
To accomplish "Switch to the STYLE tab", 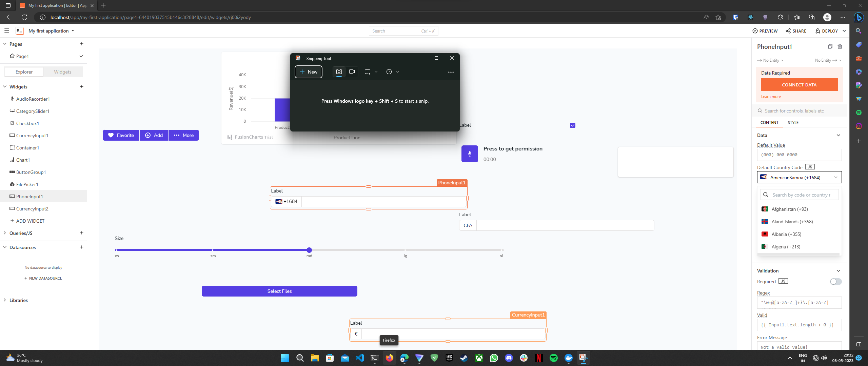I will coord(793,122).
